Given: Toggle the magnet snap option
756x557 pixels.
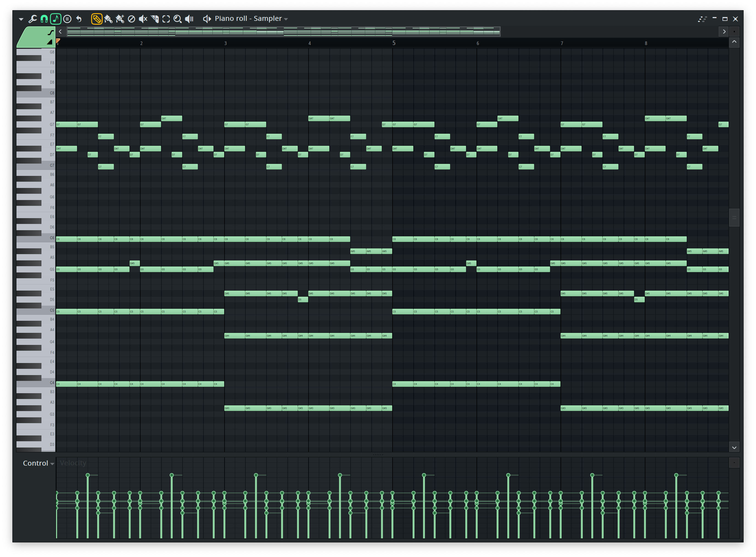Looking at the screenshot, I should click(44, 19).
